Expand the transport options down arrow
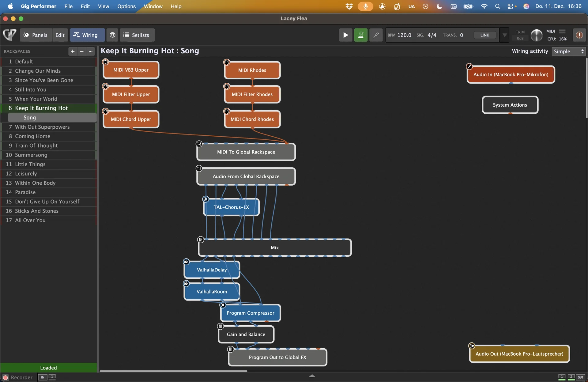Viewport: 588px width, 382px height. click(504, 35)
